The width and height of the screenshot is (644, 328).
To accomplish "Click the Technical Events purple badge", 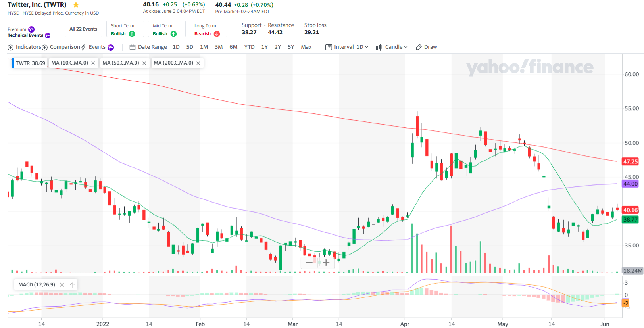I will (x=48, y=35).
